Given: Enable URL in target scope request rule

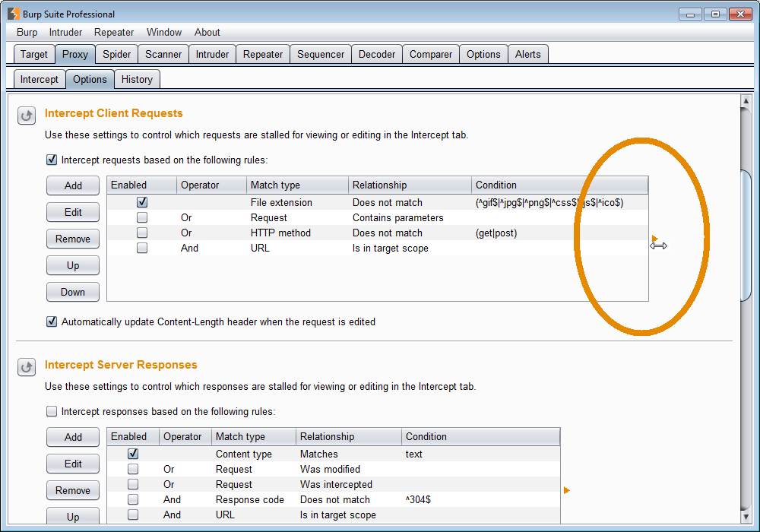Looking at the screenshot, I should (x=142, y=248).
